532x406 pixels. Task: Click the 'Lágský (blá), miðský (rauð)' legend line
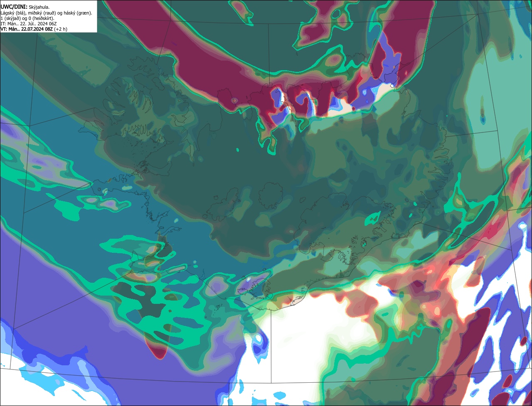pyautogui.click(x=47, y=13)
